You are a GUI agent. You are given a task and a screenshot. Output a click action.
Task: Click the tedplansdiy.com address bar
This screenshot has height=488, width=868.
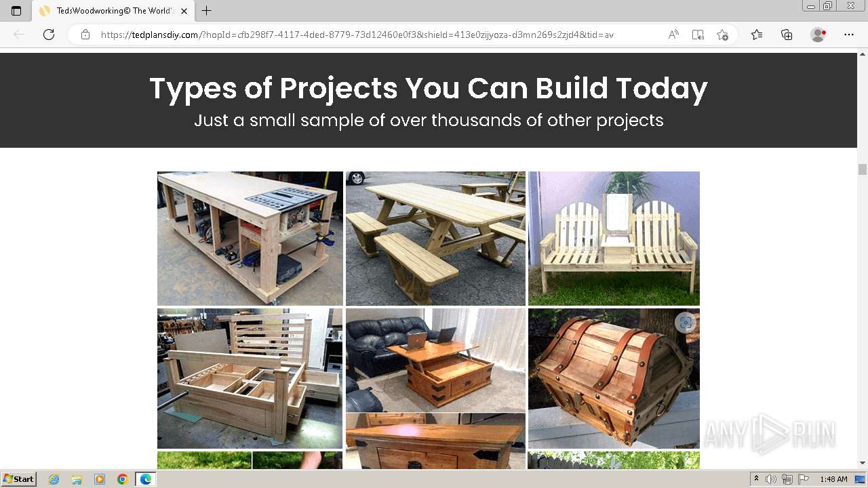pos(357,35)
